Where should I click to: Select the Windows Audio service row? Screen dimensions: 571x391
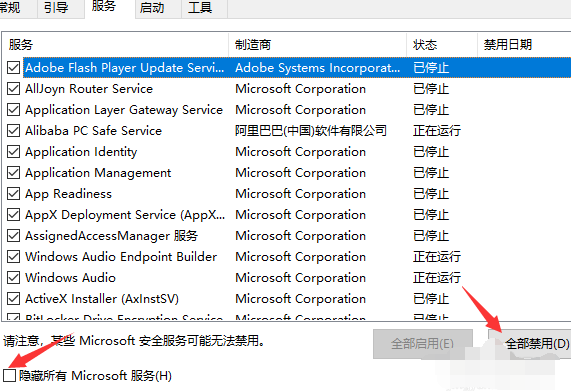(x=288, y=278)
